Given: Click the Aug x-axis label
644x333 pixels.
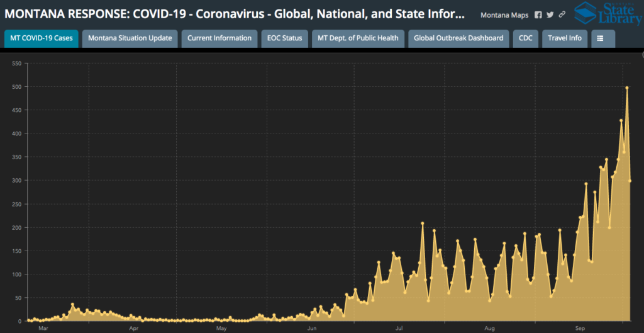Looking at the screenshot, I should point(489,329).
